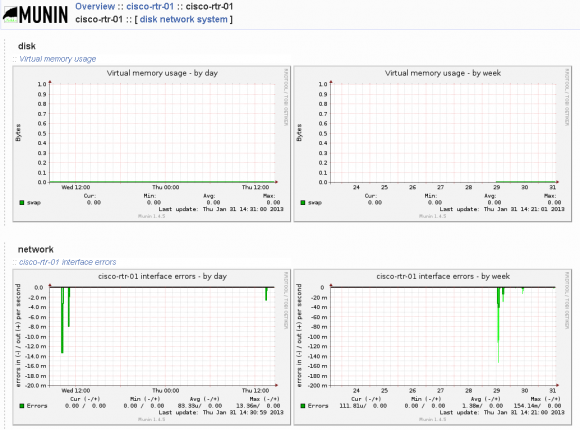This screenshot has height=430, width=580.
Task: Click green Errors swatch in daily graph
Action: [x=22, y=406]
